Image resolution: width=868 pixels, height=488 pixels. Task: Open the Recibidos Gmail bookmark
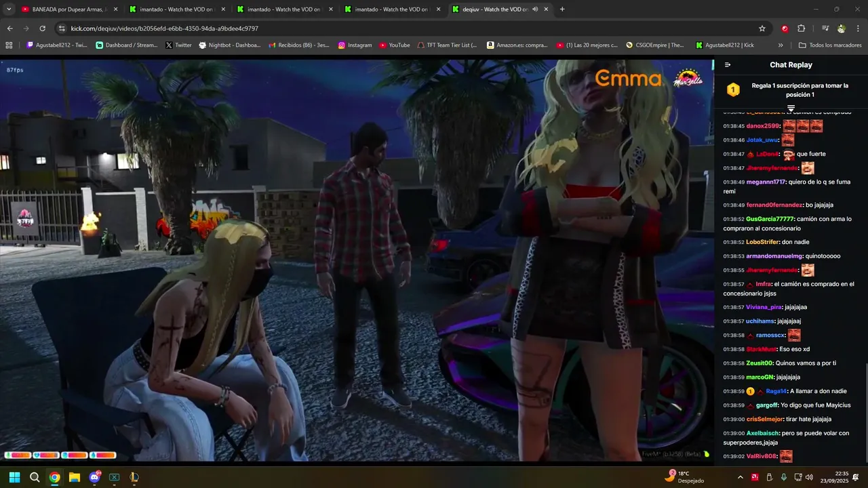pos(299,45)
